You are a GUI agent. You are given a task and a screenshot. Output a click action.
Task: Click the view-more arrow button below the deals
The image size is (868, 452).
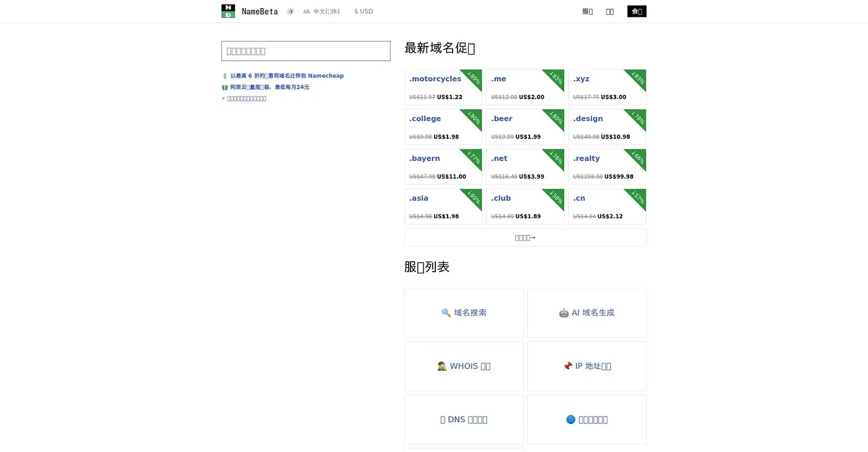tap(525, 237)
